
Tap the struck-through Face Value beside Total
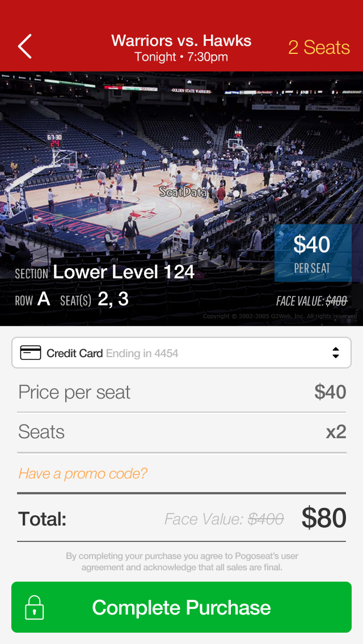224,519
